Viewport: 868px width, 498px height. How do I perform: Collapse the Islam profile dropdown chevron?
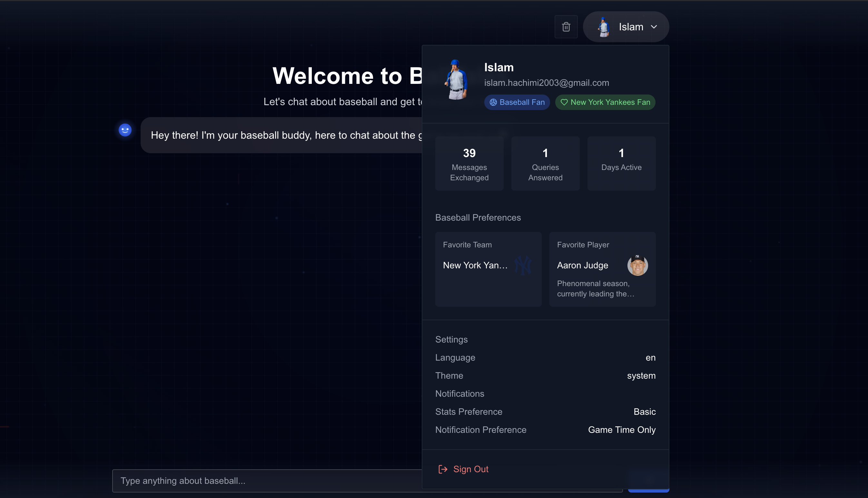(x=654, y=27)
